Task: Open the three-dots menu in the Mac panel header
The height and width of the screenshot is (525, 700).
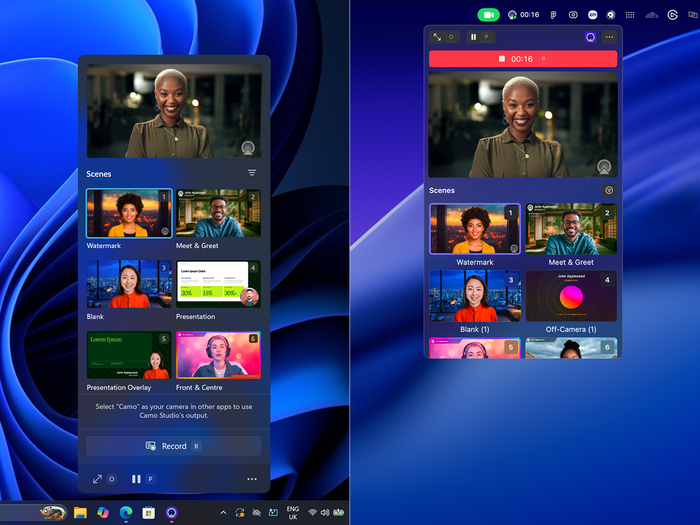Action: [x=609, y=37]
